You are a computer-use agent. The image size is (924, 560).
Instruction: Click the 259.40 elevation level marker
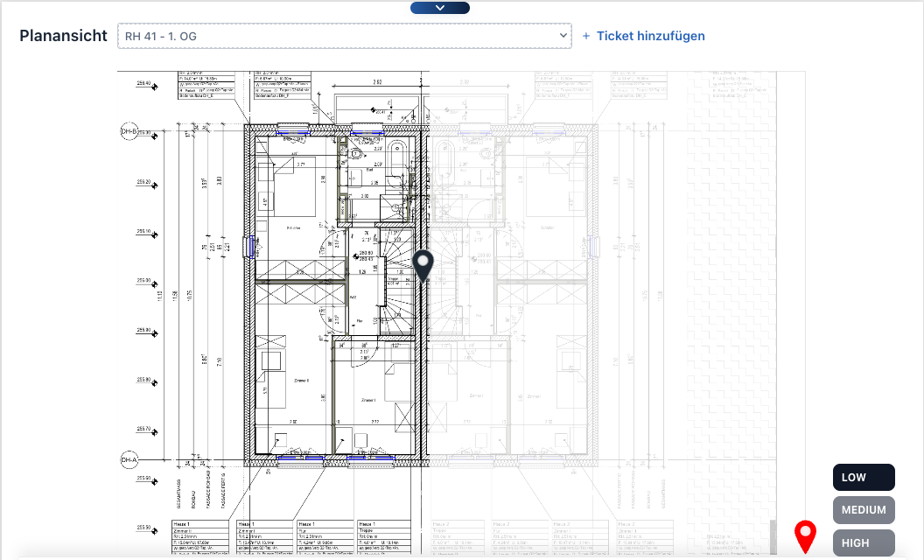(143, 84)
